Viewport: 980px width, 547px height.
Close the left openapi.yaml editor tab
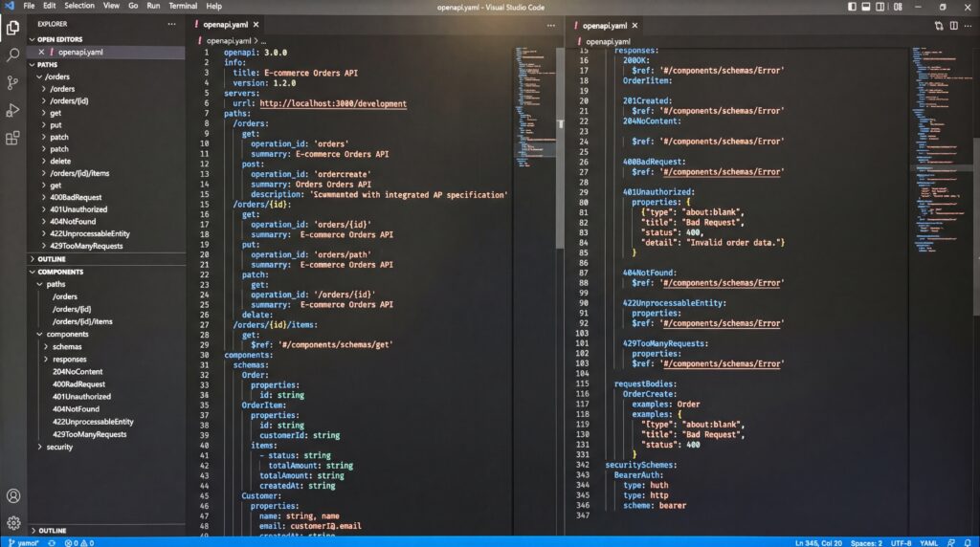[x=256, y=24]
